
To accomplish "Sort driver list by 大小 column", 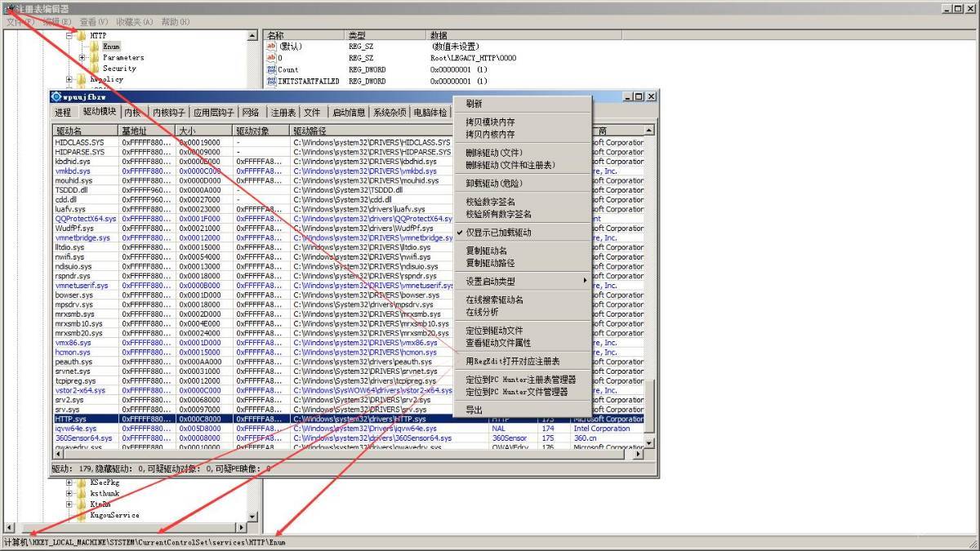I will point(205,131).
